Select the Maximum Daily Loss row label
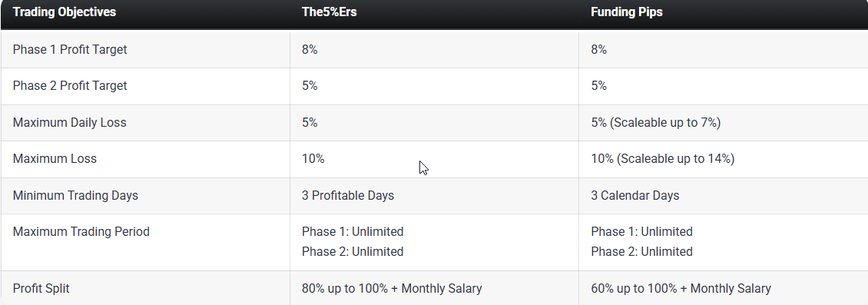 point(69,122)
